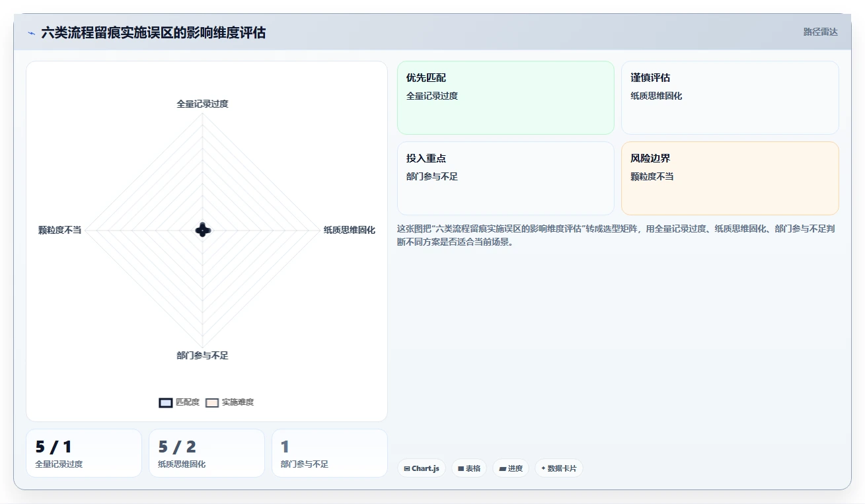Click the 5 / 1 全量记录过度 stat card
The height and width of the screenshot is (504, 865).
point(84,453)
